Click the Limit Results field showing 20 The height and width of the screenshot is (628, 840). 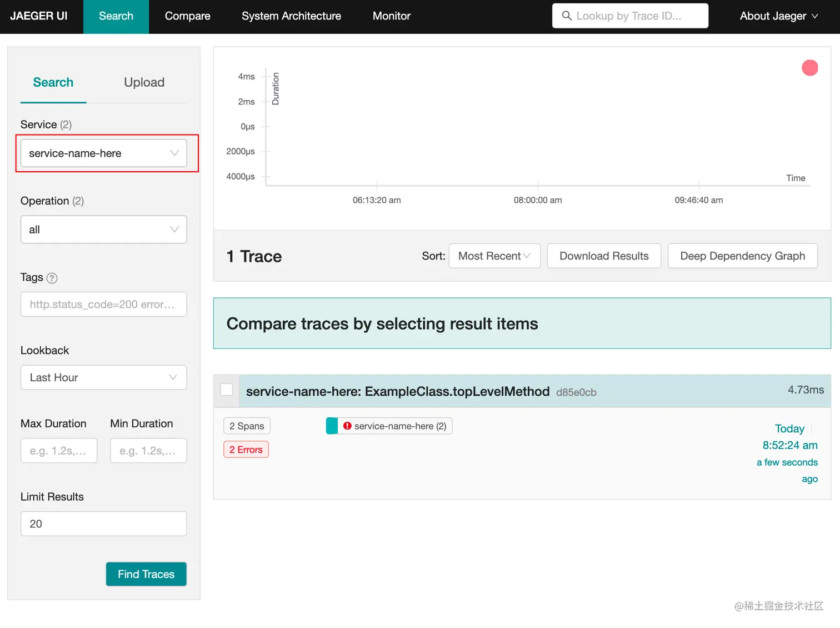pyautogui.click(x=104, y=524)
